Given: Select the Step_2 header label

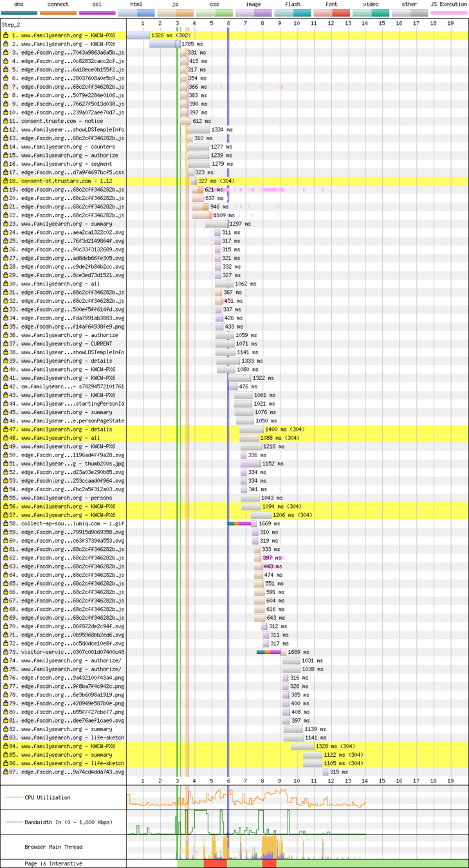Looking at the screenshot, I should click(11, 24).
